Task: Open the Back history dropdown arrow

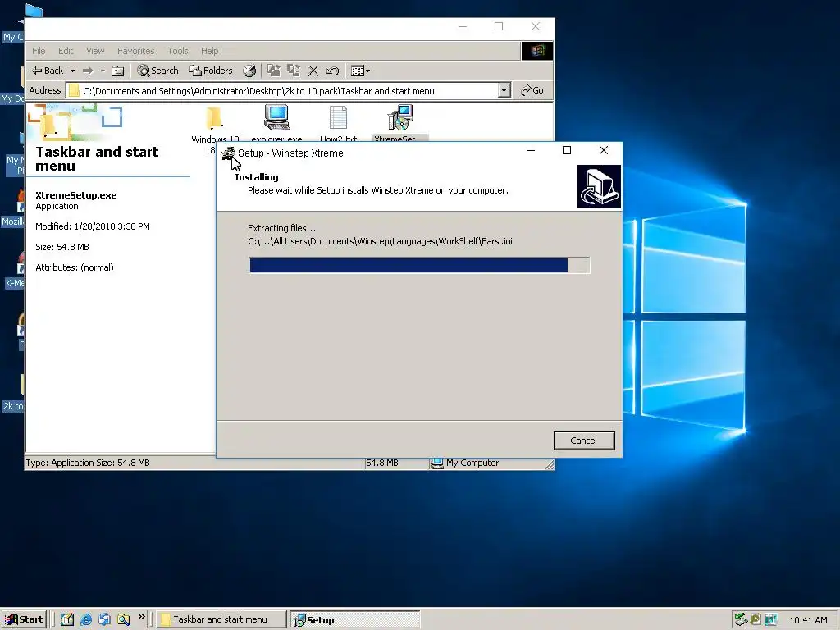Action: (72, 71)
